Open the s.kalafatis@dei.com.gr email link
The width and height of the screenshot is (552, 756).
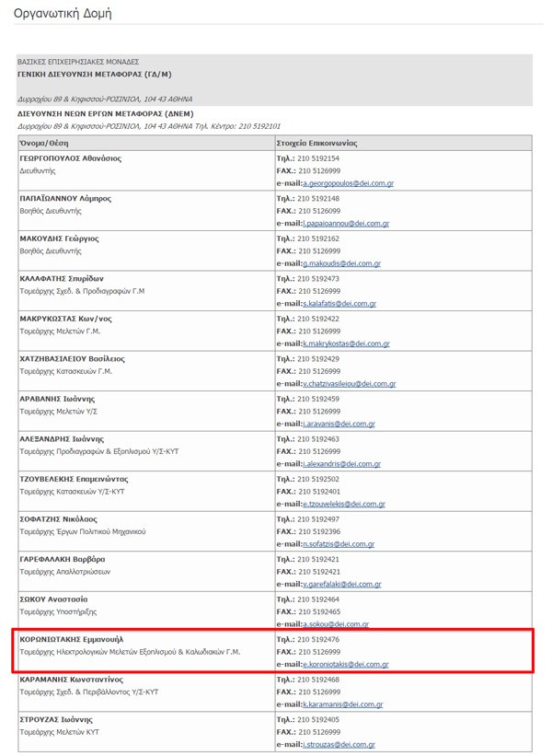[x=339, y=303]
